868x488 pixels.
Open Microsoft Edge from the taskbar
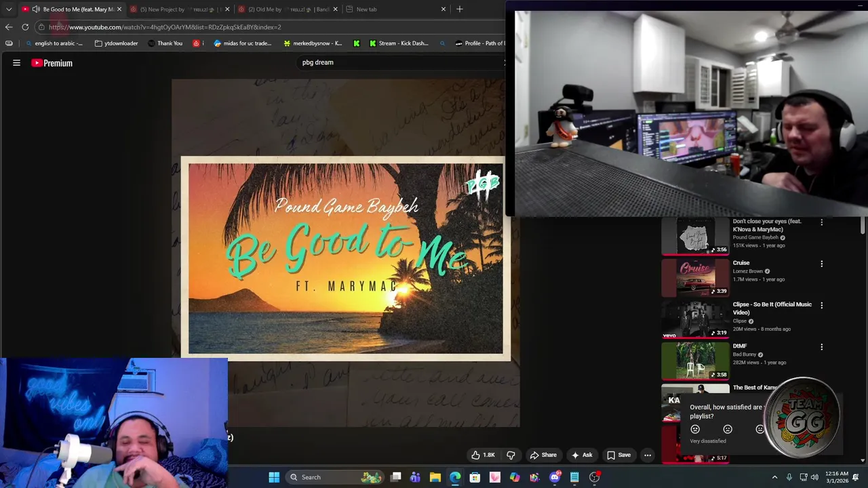point(455,477)
